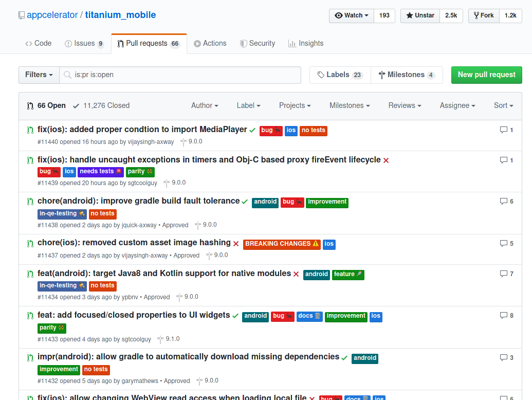Click the 66 Open pull request icon
532x400 pixels.
pos(30,106)
